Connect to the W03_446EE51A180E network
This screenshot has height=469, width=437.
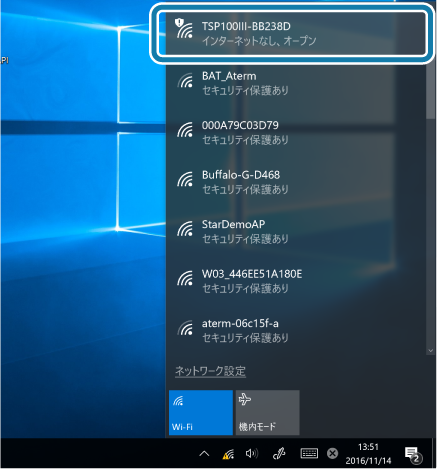pyautogui.click(x=296, y=281)
